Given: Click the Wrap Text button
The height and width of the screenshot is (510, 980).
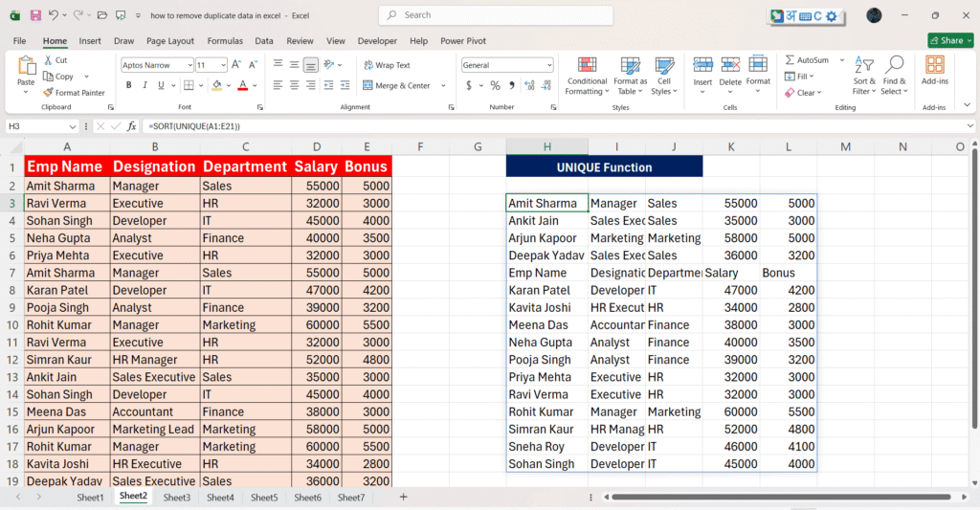Looking at the screenshot, I should [x=387, y=65].
